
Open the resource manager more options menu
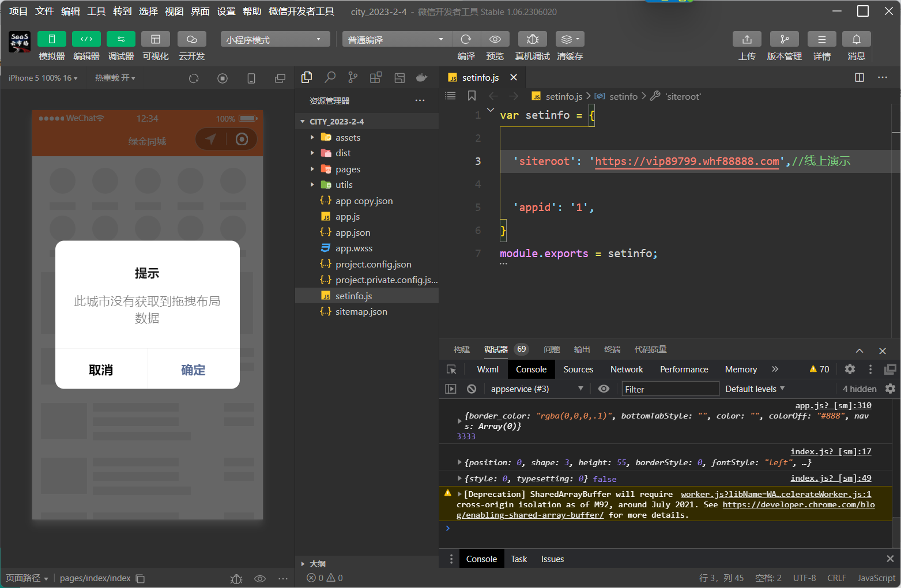pos(420,100)
